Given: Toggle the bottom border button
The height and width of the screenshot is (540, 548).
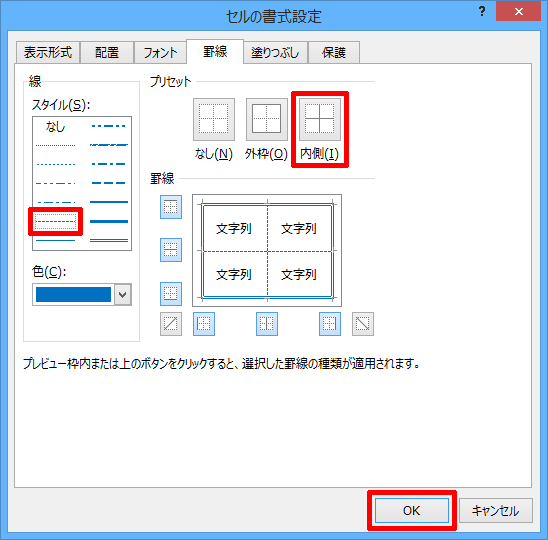Looking at the screenshot, I should (171, 294).
